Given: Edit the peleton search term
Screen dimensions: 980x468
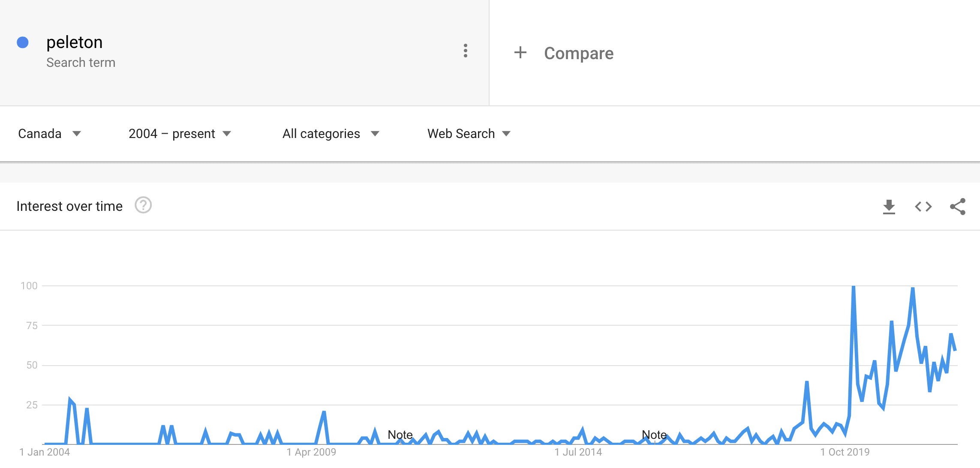Looking at the screenshot, I should 75,42.
